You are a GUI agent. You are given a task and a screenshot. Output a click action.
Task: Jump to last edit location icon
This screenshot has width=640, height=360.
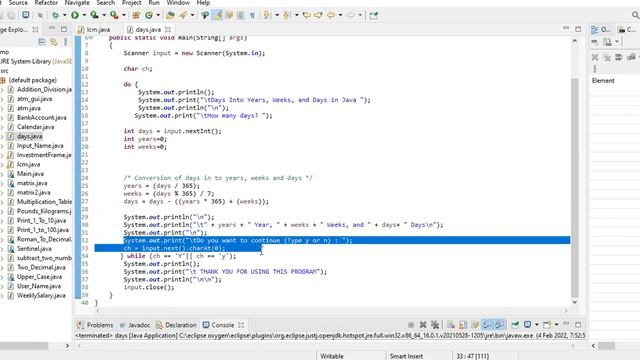click(x=306, y=15)
